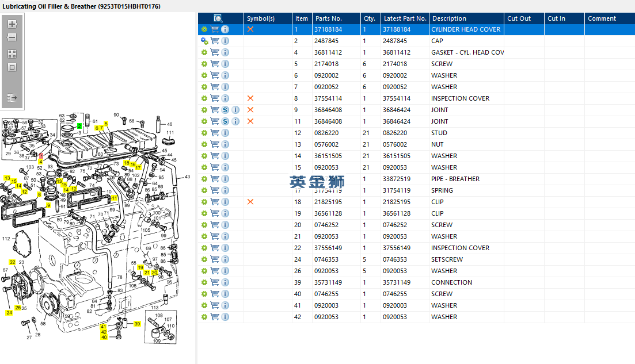Click the zoom in plus button
This screenshot has width=635, height=364.
[x=12, y=24]
